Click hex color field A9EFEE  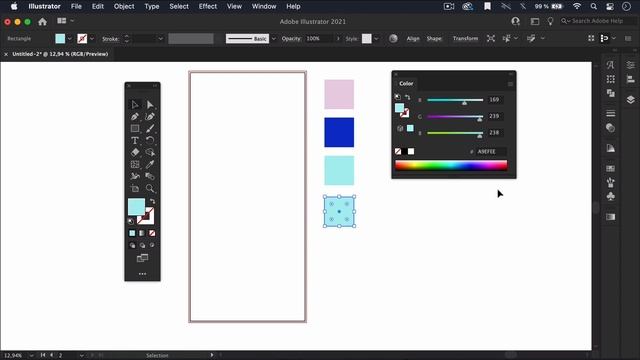[x=491, y=151]
